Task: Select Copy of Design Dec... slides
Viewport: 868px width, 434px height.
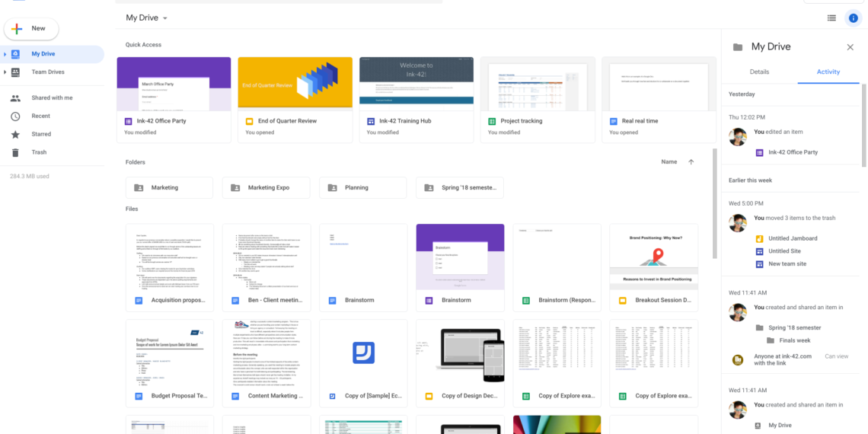Action: (460, 364)
